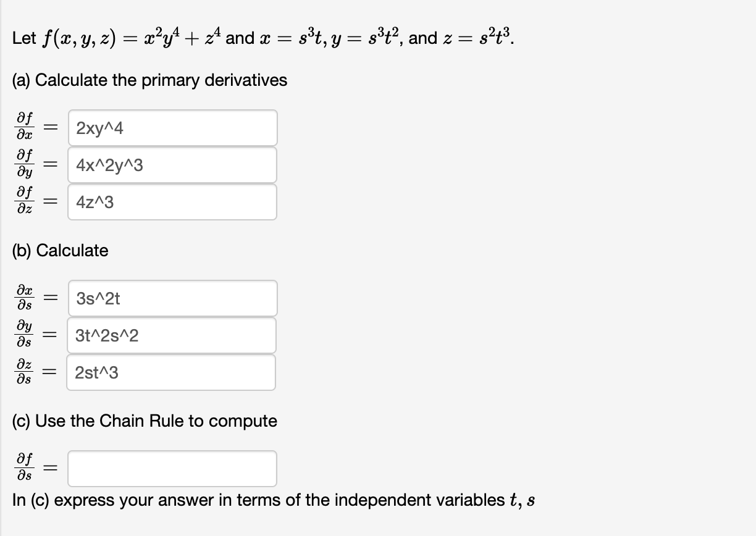Click the ∂f/∂z fraction label
The width and height of the screenshot is (756, 536).
point(23,202)
